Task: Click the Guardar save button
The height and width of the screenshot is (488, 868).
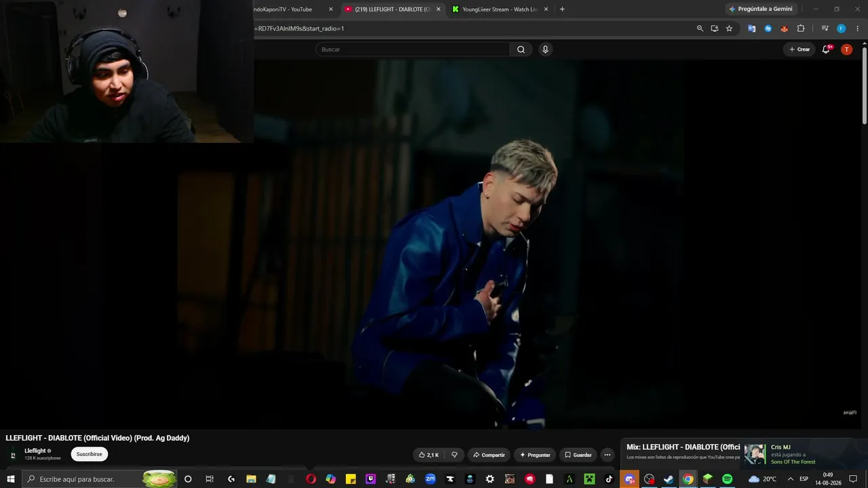Action: point(578,455)
